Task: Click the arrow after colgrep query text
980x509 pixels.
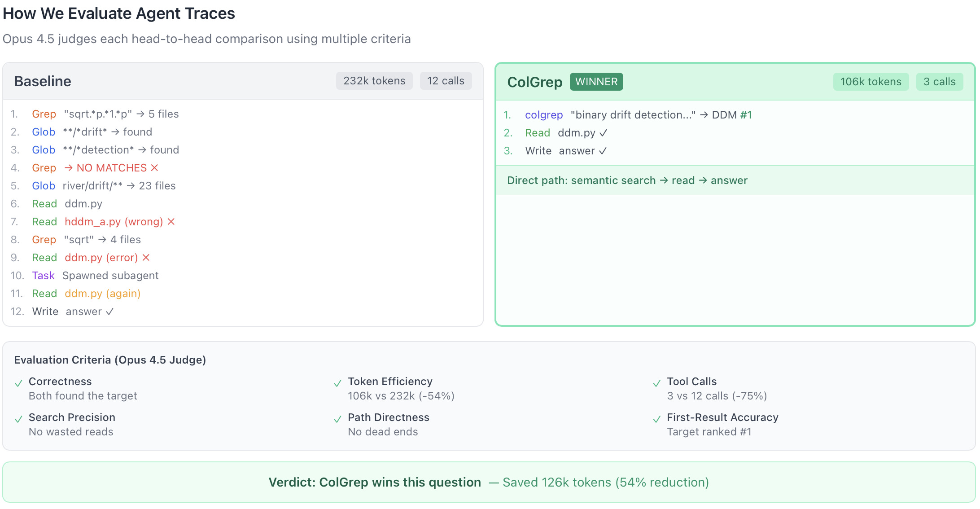Action: [704, 115]
